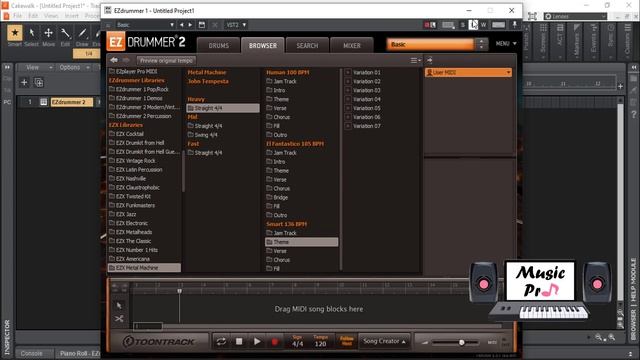The image size is (640, 360).
Task: Click the playhead marker on song timeline
Action: coord(179,291)
